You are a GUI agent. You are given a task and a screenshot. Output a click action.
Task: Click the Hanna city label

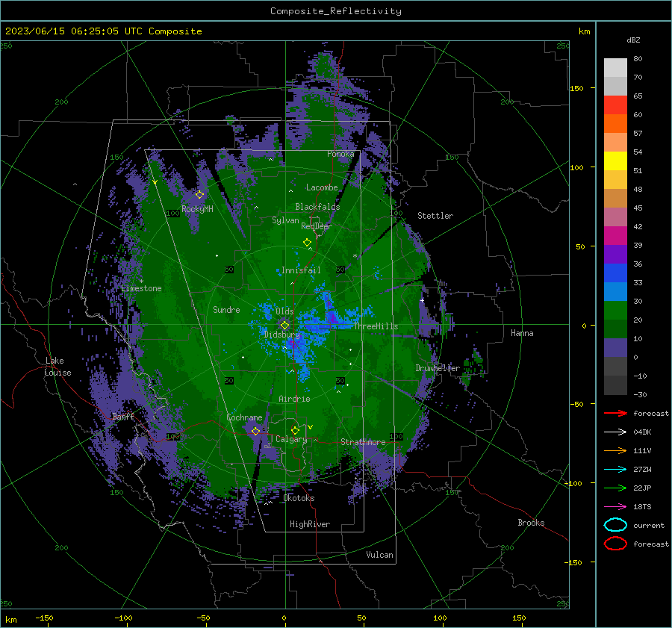[522, 333]
